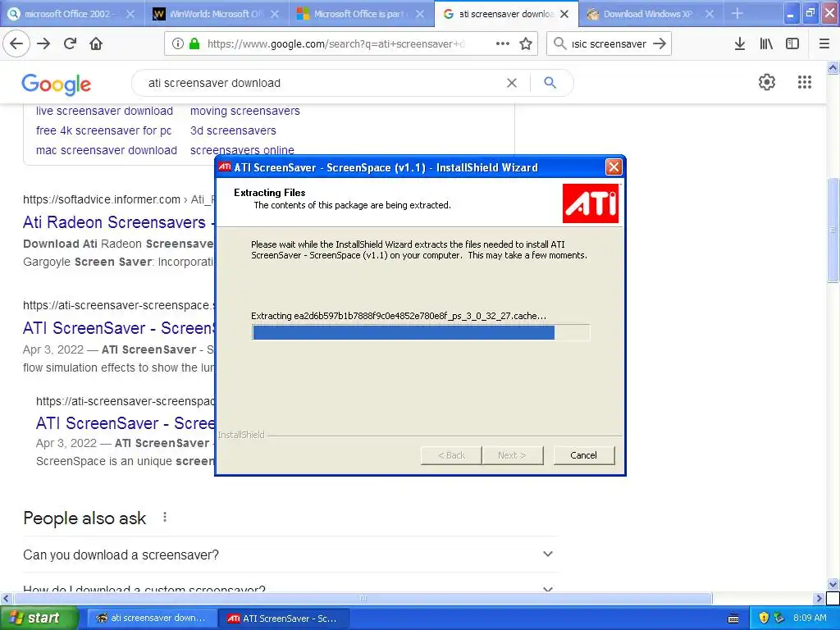Viewport: 840px width, 630px height.
Task: Open page actions three-dot menu
Action: click(x=503, y=43)
